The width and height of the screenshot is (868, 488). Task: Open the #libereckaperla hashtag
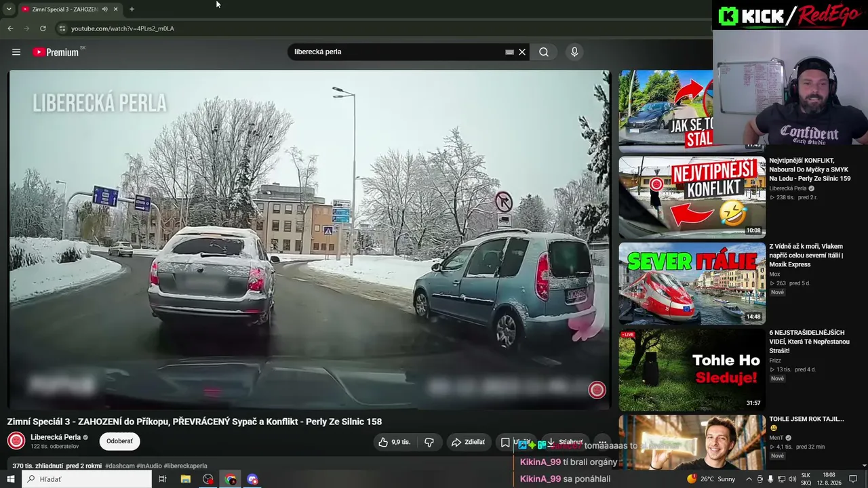[x=185, y=466]
